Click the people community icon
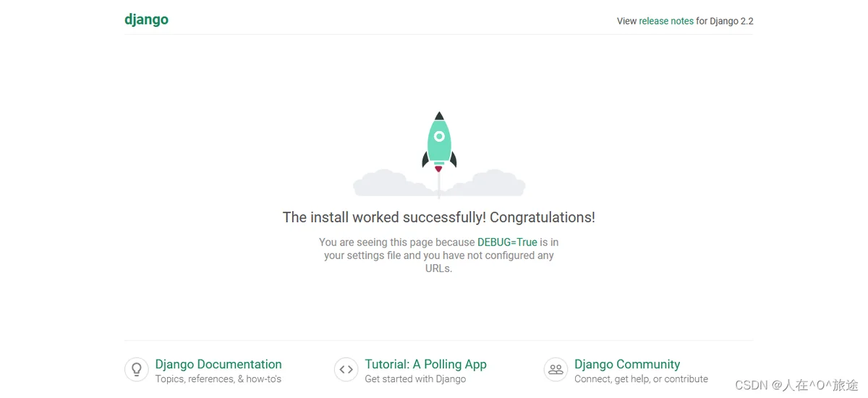This screenshot has height=398, width=868. 556,369
